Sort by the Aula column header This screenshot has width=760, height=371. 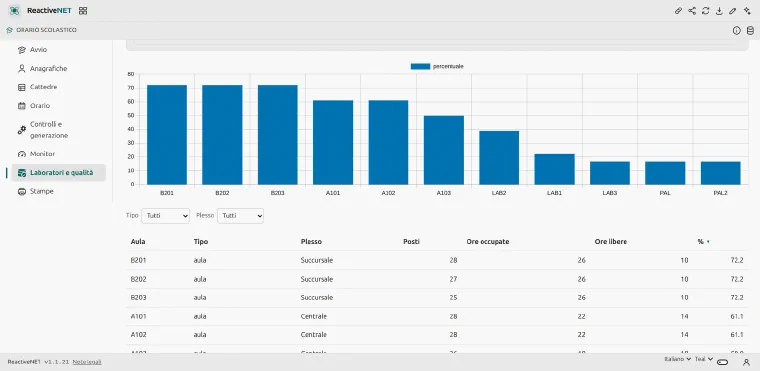(x=138, y=242)
